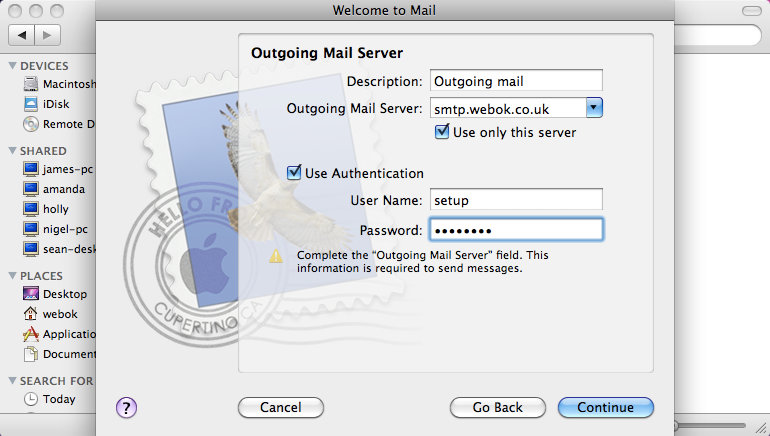Screen dimensions: 770x436
Task: Click the sean-desk shared computer icon
Action: click(x=30, y=249)
